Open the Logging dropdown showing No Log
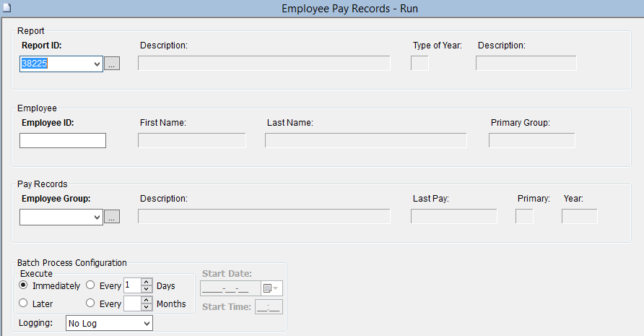The image size is (644, 336). [147, 324]
